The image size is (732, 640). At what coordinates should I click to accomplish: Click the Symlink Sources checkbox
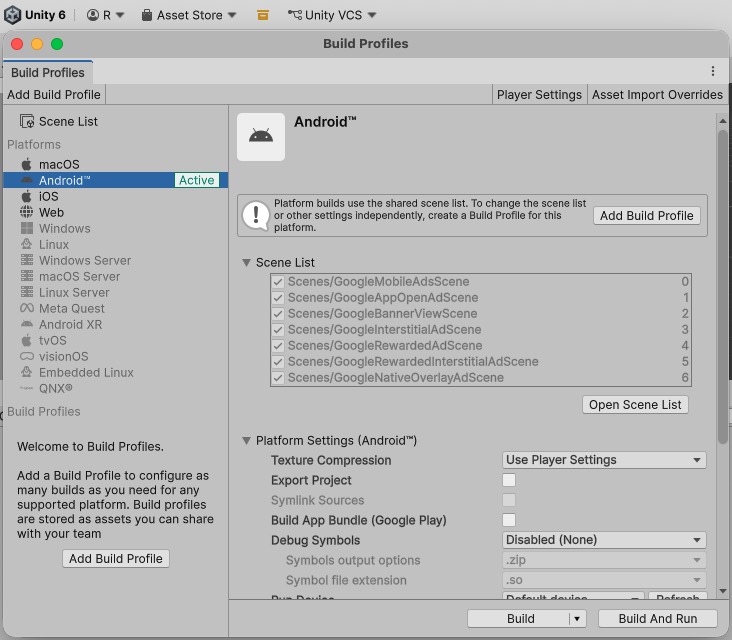509,500
